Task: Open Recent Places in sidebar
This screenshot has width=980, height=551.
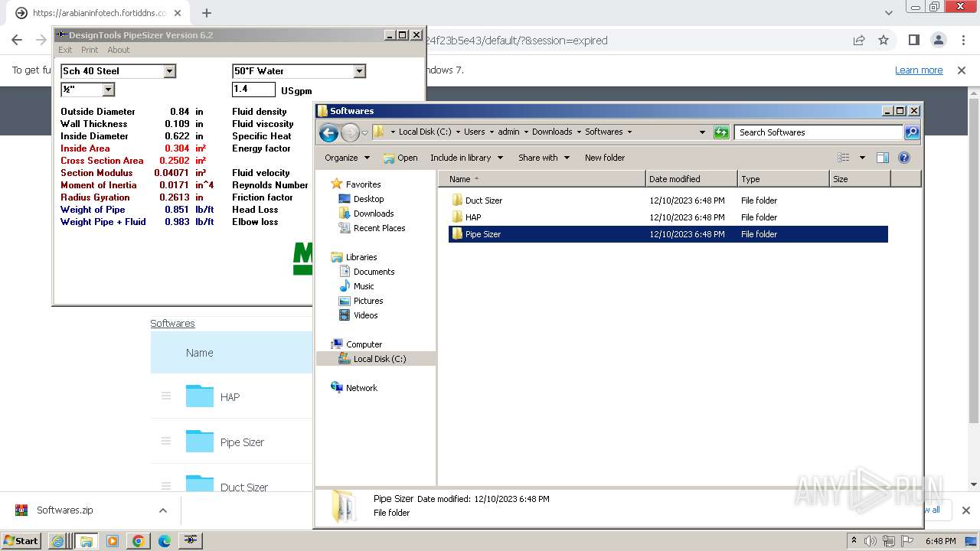Action: pyautogui.click(x=379, y=228)
